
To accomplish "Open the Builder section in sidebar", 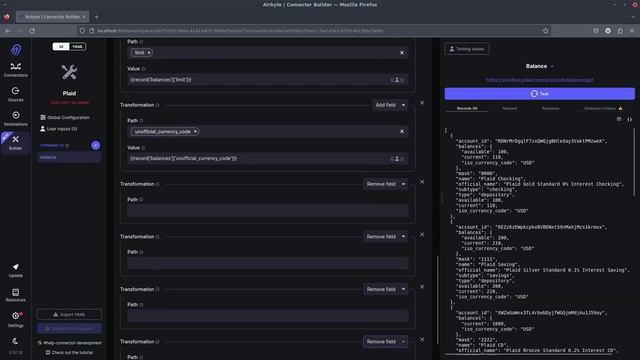I will pos(16,143).
